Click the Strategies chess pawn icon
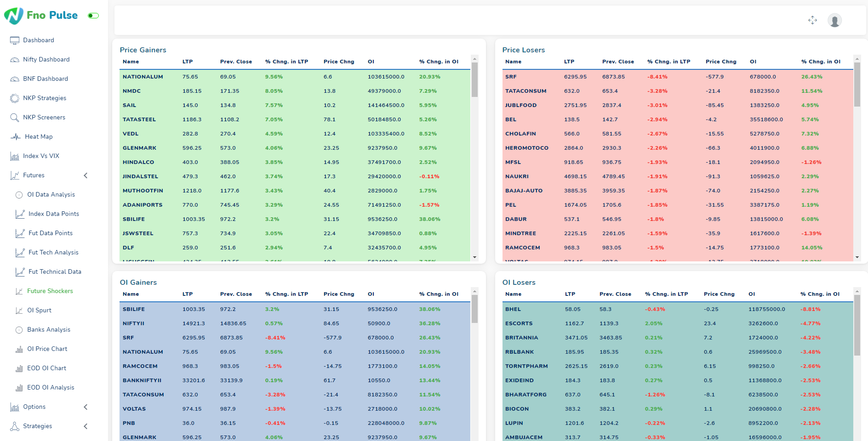The width and height of the screenshot is (868, 441). (15, 426)
